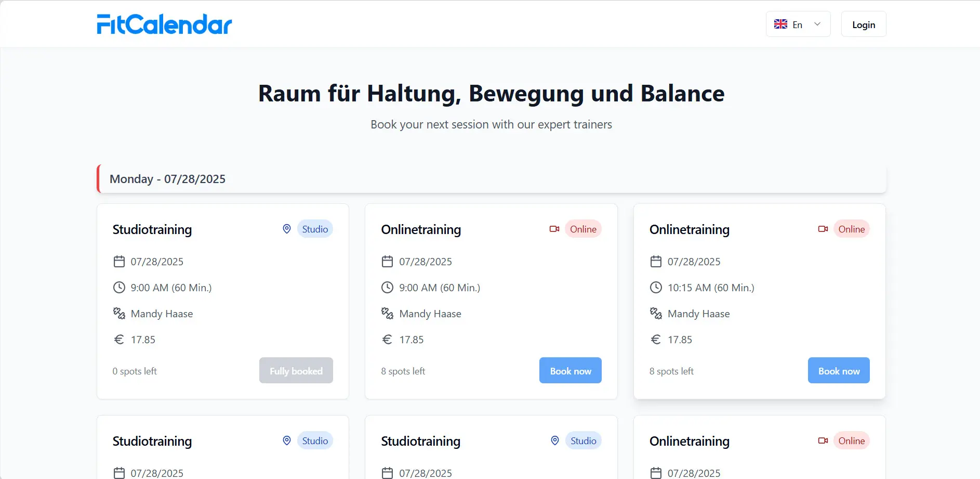Click "07/28/2025" on the 10:15 AM Onlinetraining card

tap(694, 262)
